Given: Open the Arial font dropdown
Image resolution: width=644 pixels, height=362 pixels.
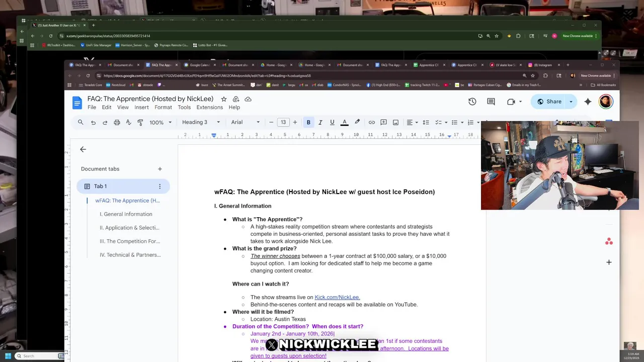Looking at the screenshot, I should pyautogui.click(x=246, y=122).
